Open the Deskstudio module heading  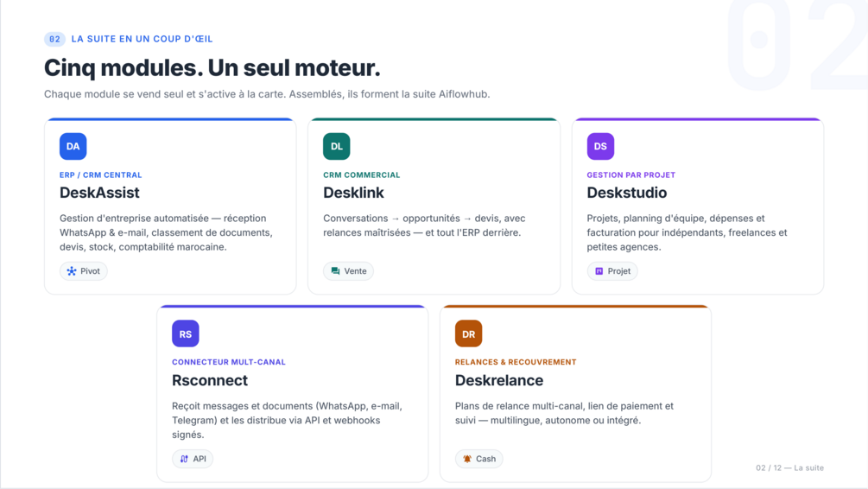[x=627, y=193]
